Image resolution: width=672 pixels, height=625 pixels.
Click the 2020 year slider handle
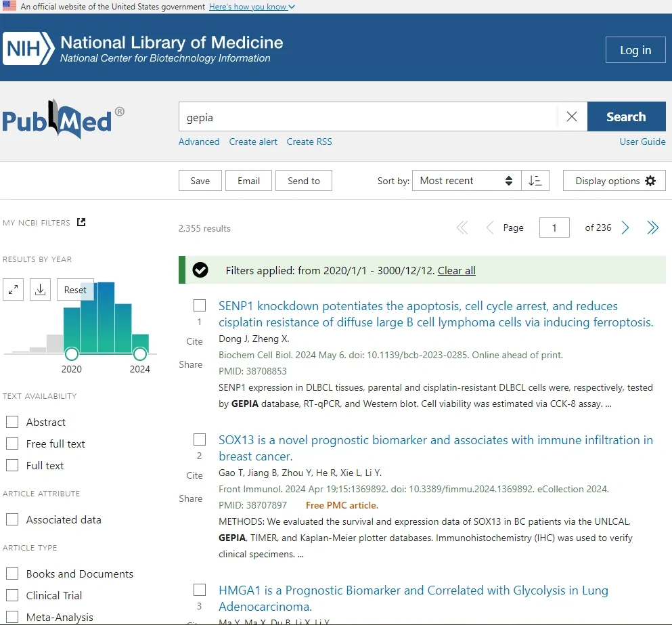coord(72,354)
